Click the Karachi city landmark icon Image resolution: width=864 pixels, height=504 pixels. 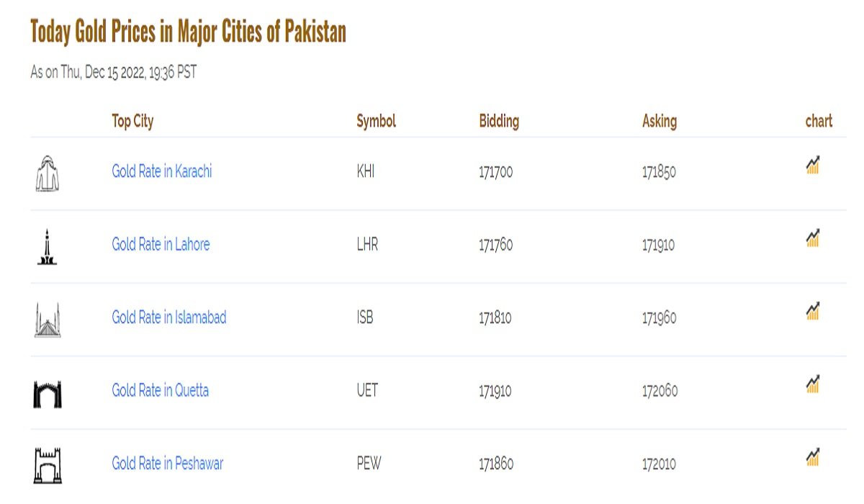pyautogui.click(x=48, y=173)
